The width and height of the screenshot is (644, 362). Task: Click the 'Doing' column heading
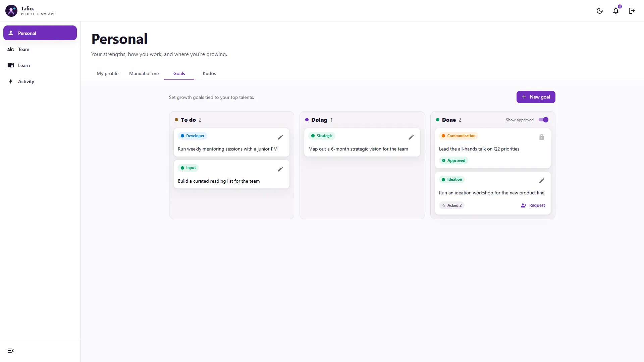[319, 120]
